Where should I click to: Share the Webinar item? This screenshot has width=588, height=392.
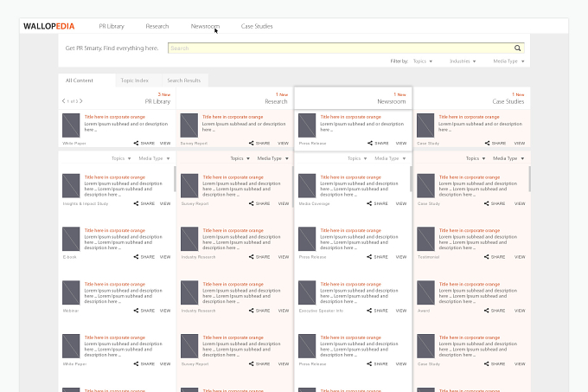(x=144, y=311)
